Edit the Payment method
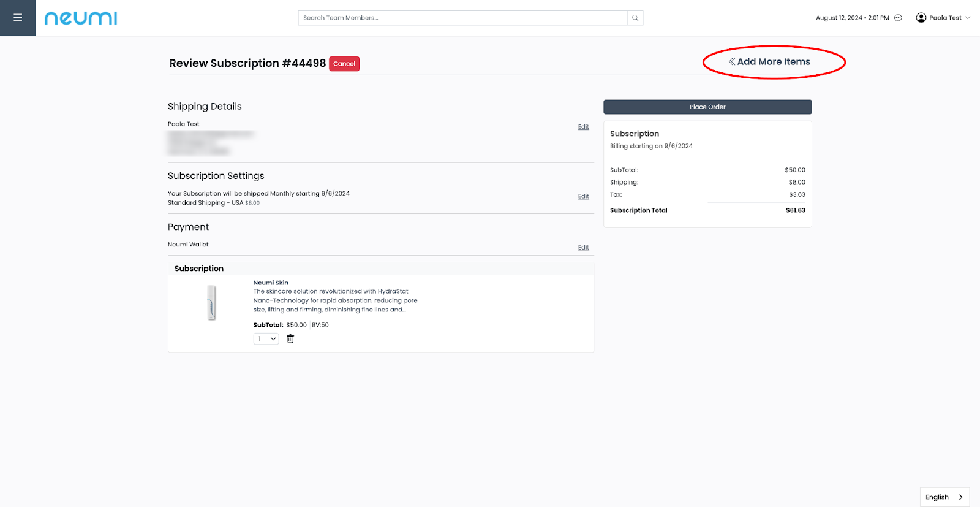This screenshot has height=507, width=980. pos(583,248)
